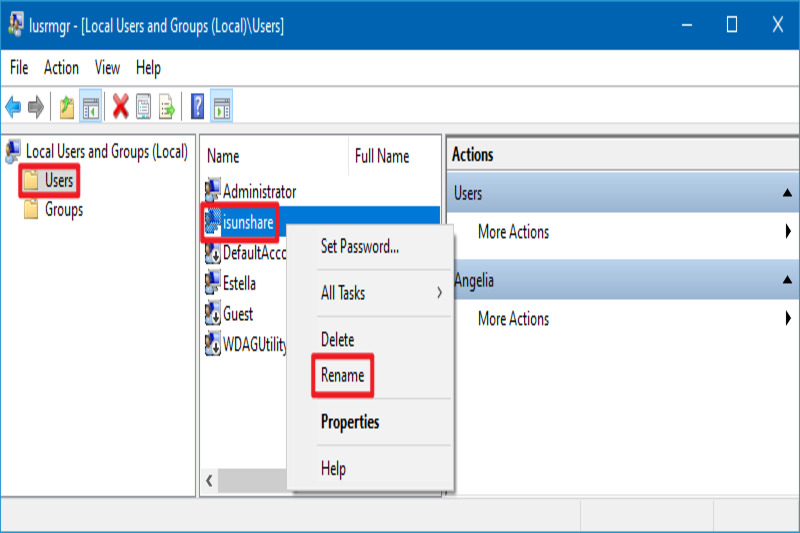This screenshot has width=800, height=533.
Task: Select the Estella user account
Action: (238, 283)
